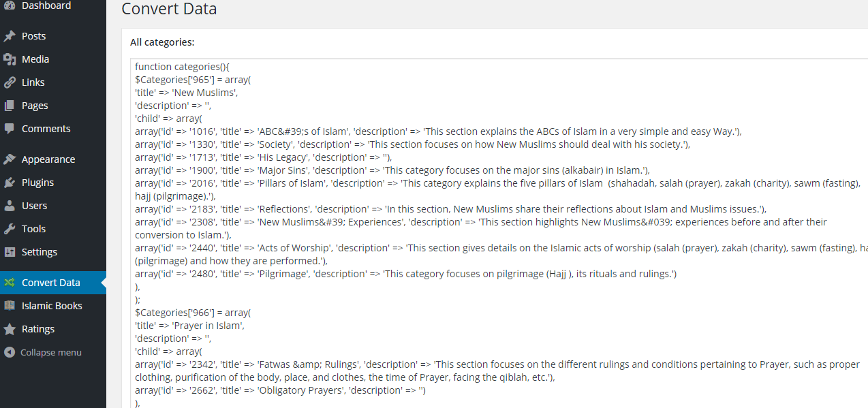Click the Media library icon
Viewport: 868px width, 408px height.
(10, 59)
